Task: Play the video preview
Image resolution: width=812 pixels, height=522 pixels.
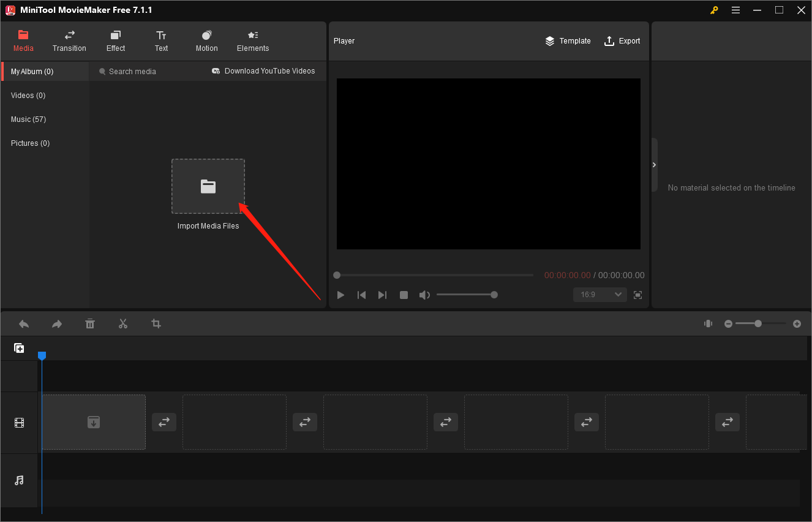Action: 341,295
